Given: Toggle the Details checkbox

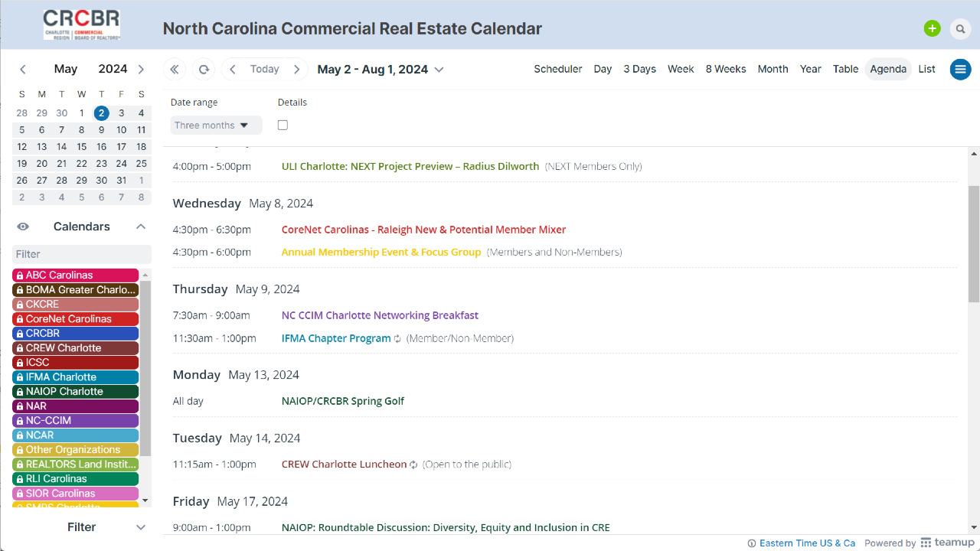Looking at the screenshot, I should pos(283,125).
